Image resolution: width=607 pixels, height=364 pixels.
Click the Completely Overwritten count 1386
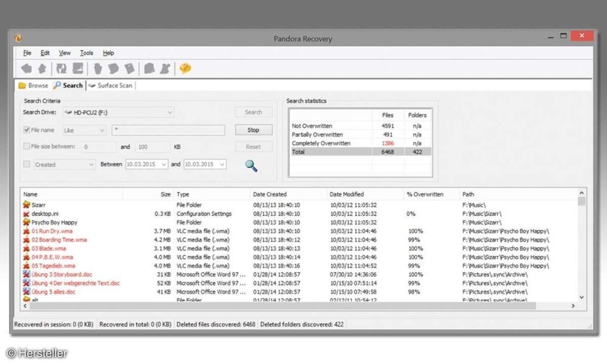388,143
